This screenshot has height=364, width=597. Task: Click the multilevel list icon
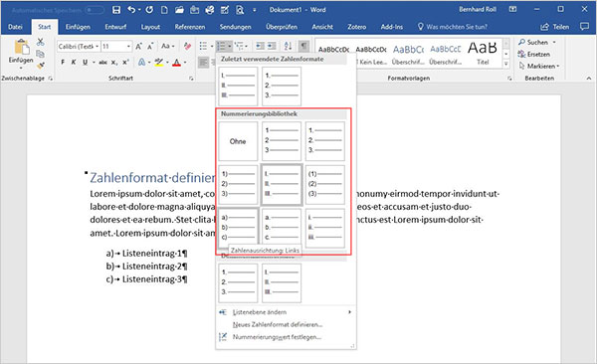[x=239, y=46]
